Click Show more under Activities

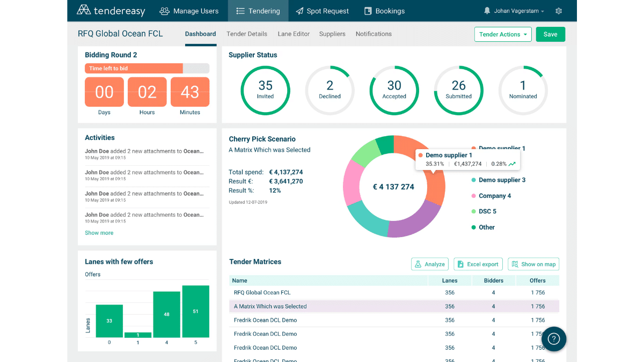tap(99, 233)
